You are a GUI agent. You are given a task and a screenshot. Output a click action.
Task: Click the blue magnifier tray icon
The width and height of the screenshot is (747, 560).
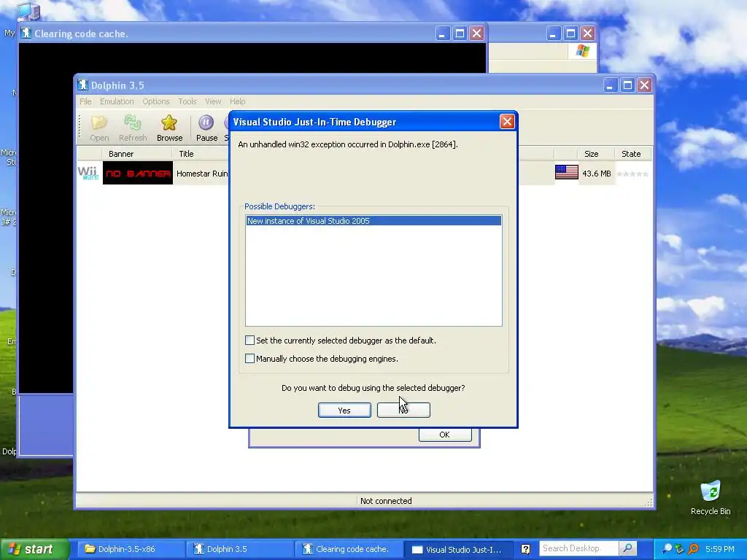pyautogui.click(x=667, y=549)
